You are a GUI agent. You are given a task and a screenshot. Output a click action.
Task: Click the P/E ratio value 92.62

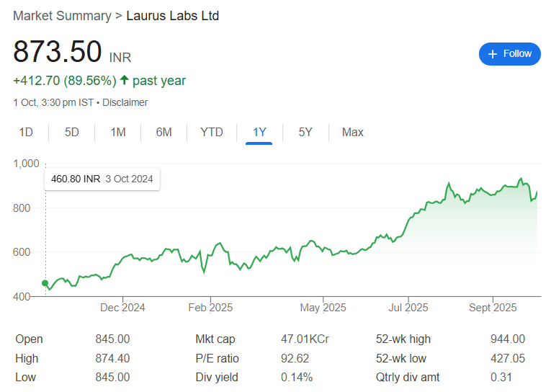point(295,358)
